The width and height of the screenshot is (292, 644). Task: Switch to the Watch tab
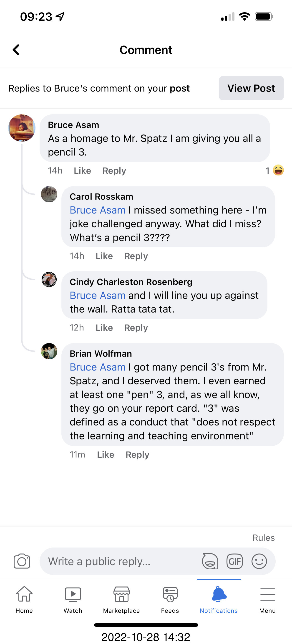coord(73,599)
